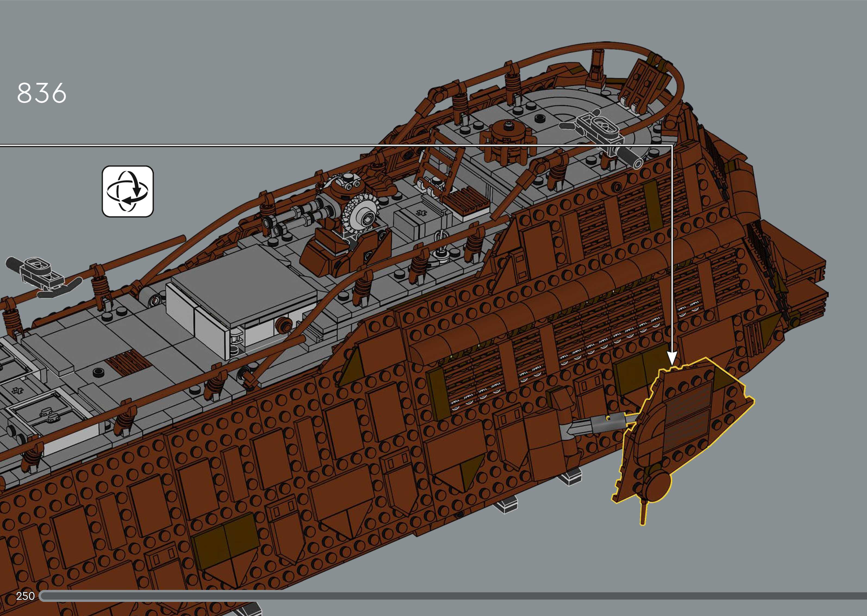Click the step number 836
The image size is (867, 616).
[42, 93]
